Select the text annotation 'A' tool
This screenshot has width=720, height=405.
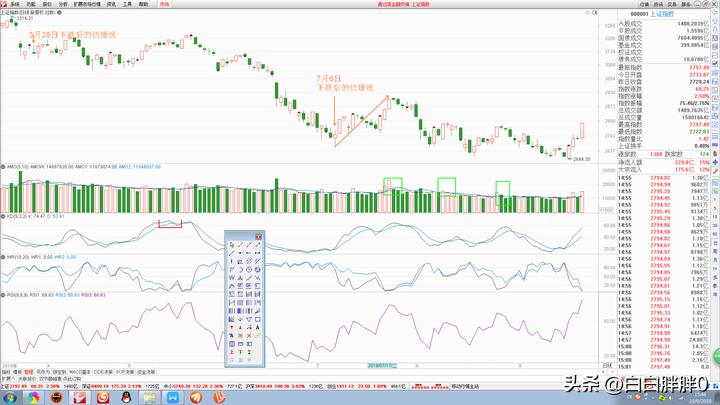[258, 326]
